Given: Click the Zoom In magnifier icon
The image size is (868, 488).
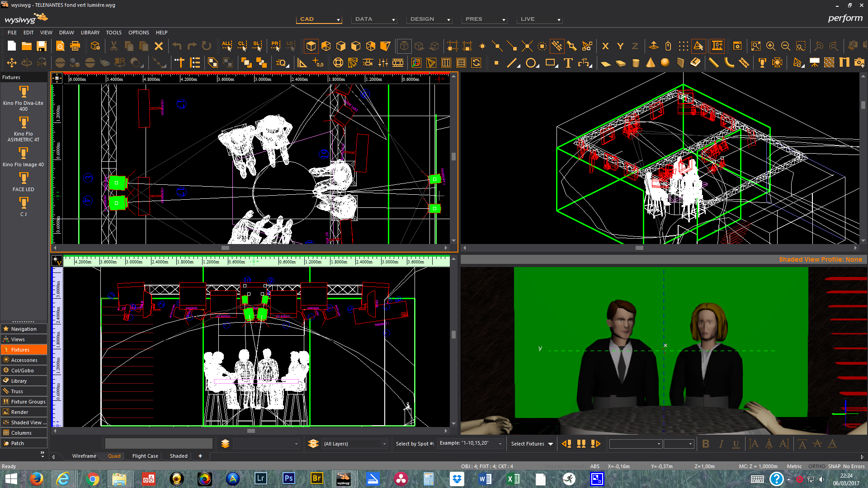Looking at the screenshot, I should pyautogui.click(x=771, y=46).
